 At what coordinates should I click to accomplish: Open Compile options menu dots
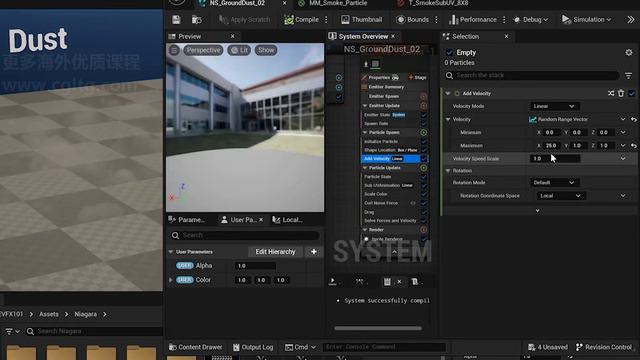coord(326,19)
